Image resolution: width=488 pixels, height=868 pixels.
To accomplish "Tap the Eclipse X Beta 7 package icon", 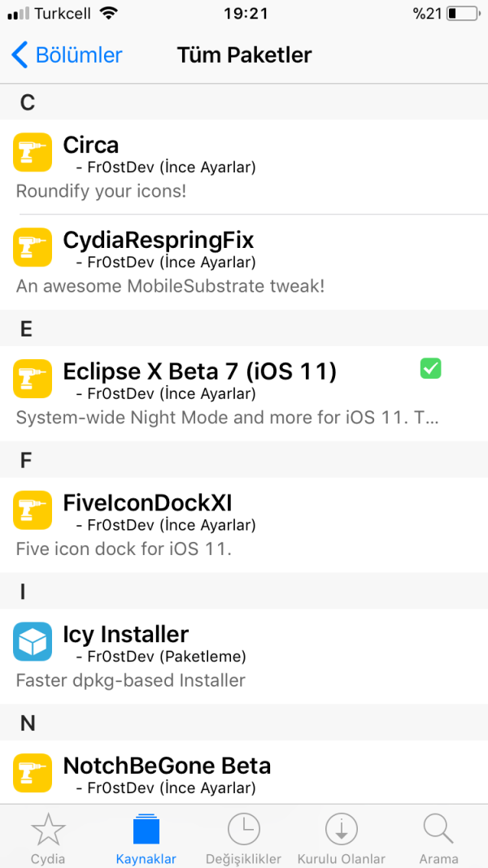I will coord(33,378).
